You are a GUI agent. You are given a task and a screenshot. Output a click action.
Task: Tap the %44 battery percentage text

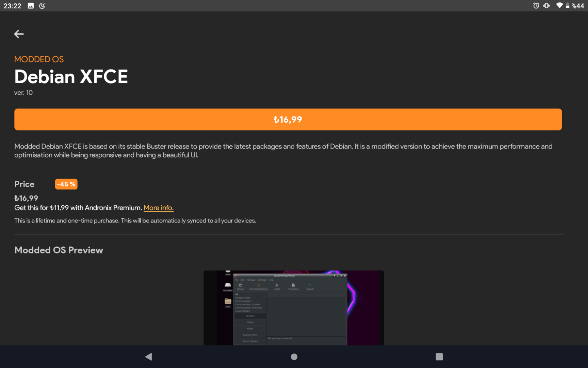point(578,6)
